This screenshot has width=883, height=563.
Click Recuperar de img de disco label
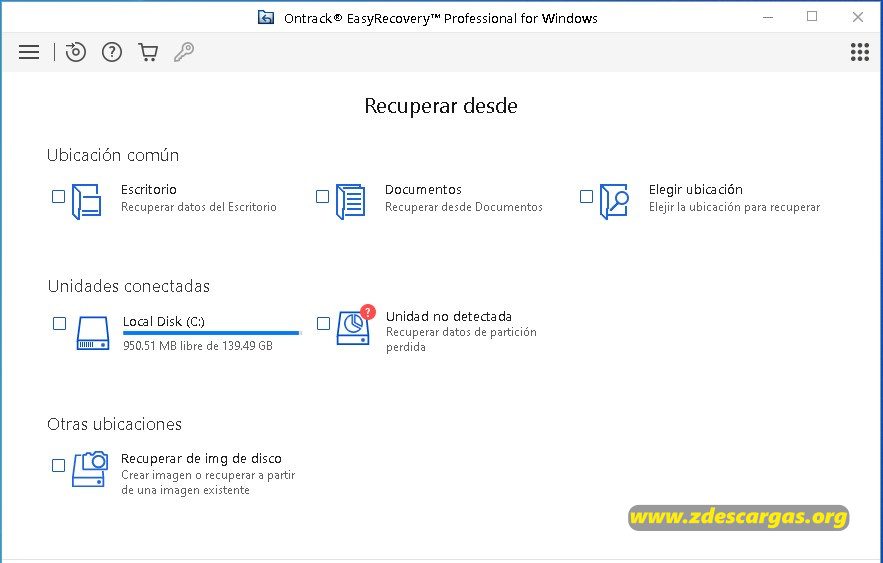pos(201,459)
